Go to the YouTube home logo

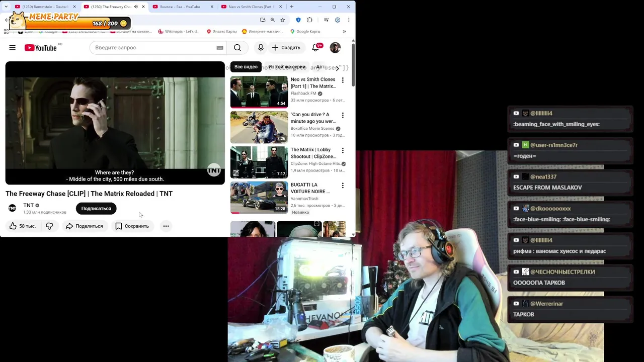tap(40, 48)
